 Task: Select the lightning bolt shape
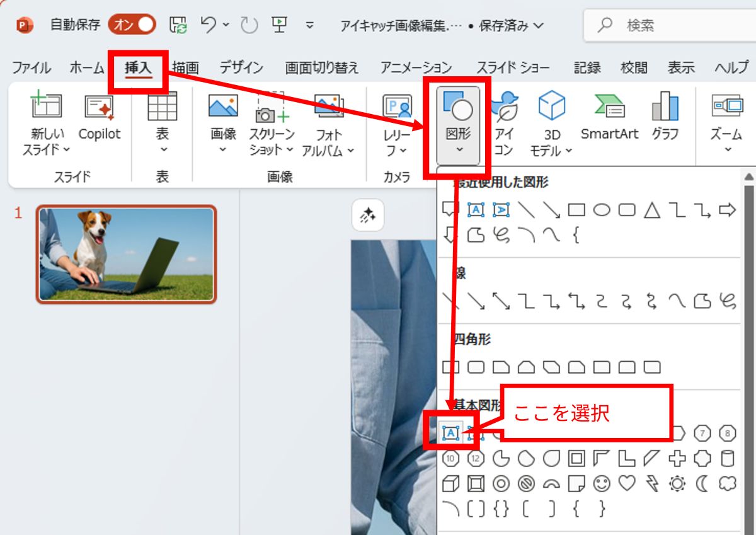(652, 483)
